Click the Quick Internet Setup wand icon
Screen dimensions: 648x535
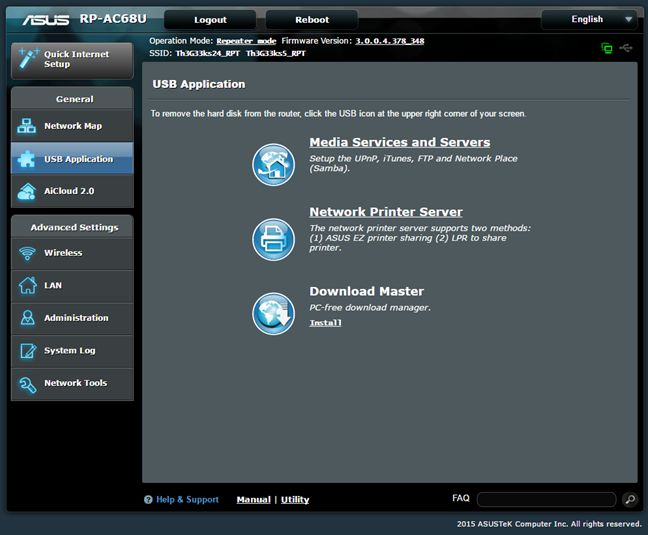pyautogui.click(x=28, y=58)
